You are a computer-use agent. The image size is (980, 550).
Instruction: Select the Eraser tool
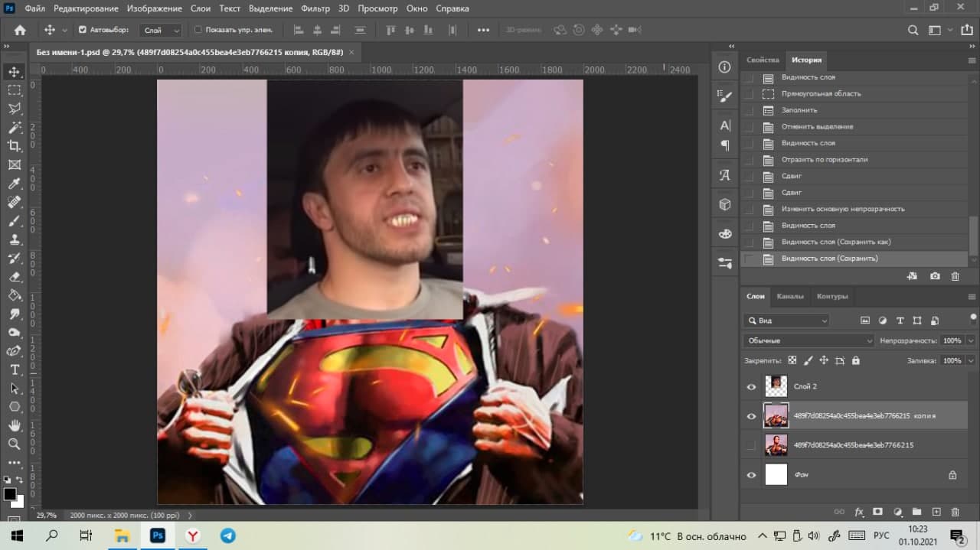(14, 277)
